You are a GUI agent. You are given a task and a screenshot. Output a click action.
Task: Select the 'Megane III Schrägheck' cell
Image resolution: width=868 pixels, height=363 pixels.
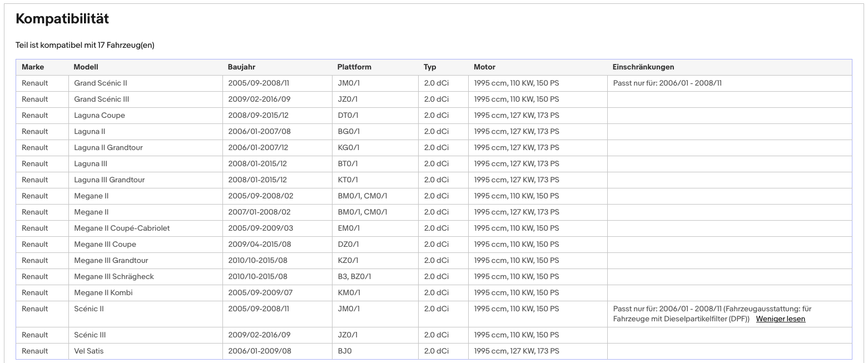click(146, 276)
